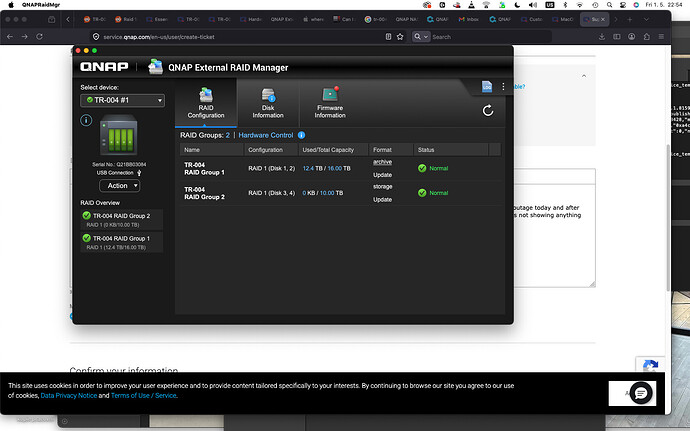Screen dimensions: 690x431
Task: Open the live chat bubble button
Action: [641, 393]
